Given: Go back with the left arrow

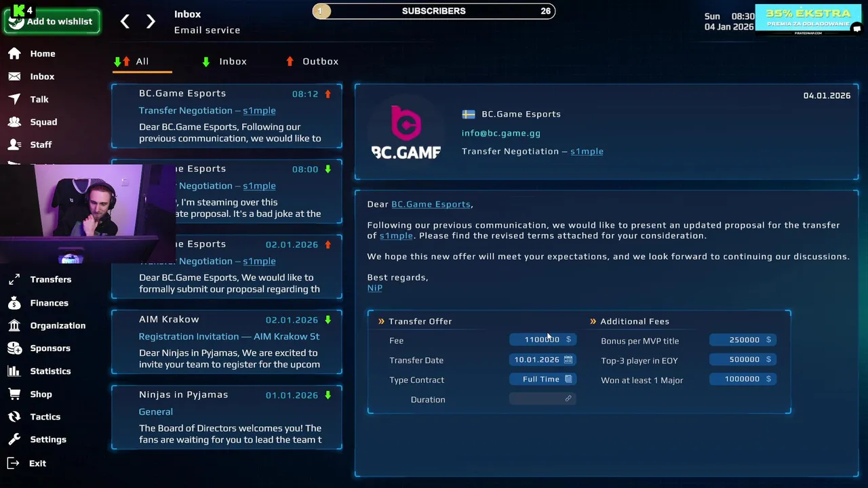Looking at the screenshot, I should tap(125, 22).
